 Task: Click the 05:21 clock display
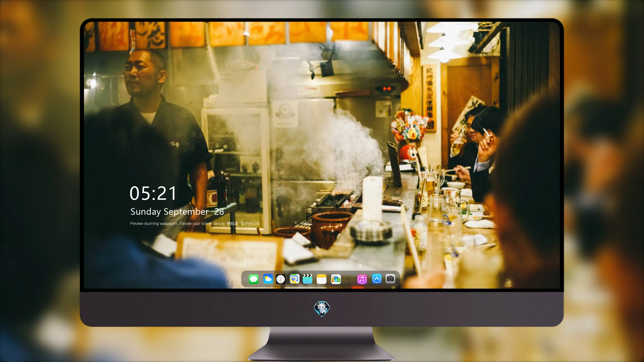pyautogui.click(x=153, y=193)
